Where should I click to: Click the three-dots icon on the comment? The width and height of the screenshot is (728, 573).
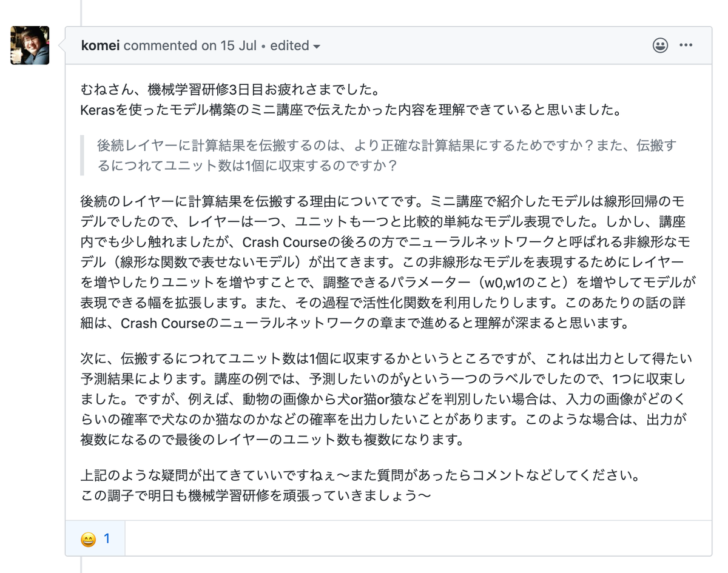(686, 45)
